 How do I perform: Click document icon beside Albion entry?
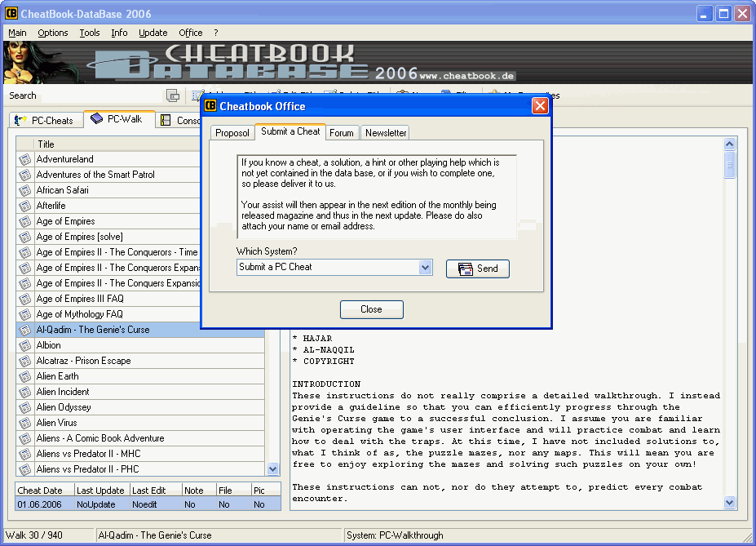[x=24, y=345]
